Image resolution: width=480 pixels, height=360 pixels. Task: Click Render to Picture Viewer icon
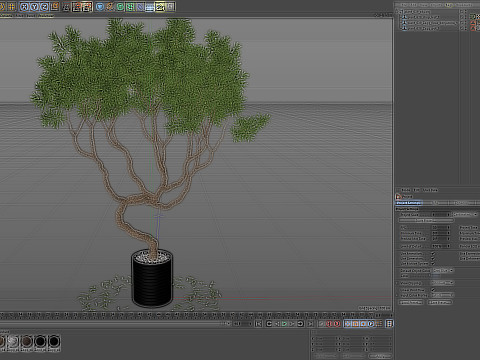(x=77, y=7)
